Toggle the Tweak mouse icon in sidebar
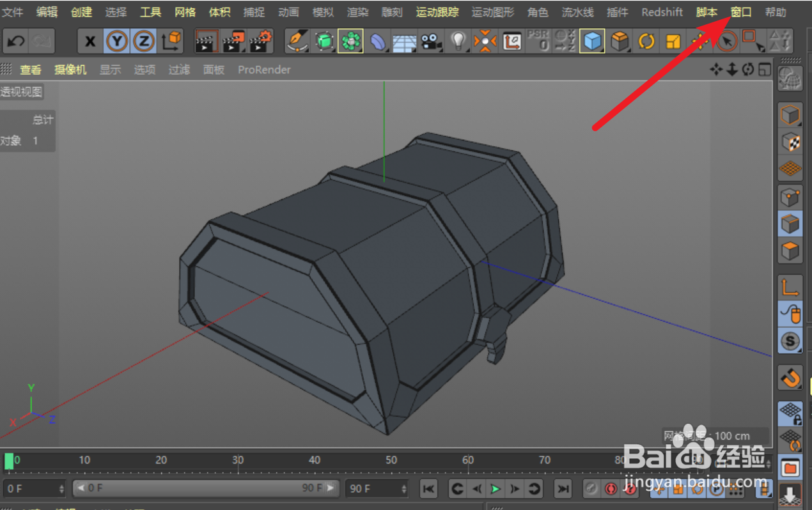812x510 pixels. point(790,314)
